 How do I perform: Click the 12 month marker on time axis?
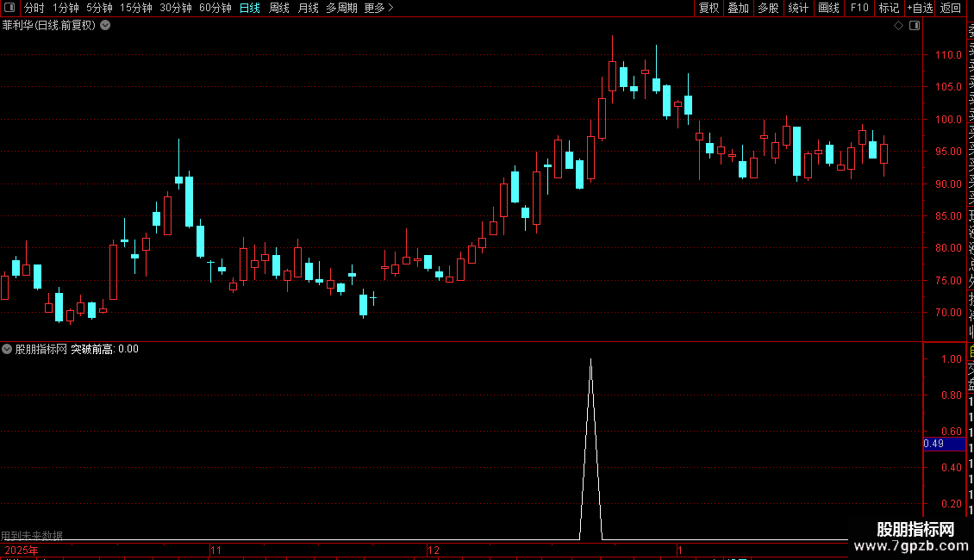click(x=433, y=550)
